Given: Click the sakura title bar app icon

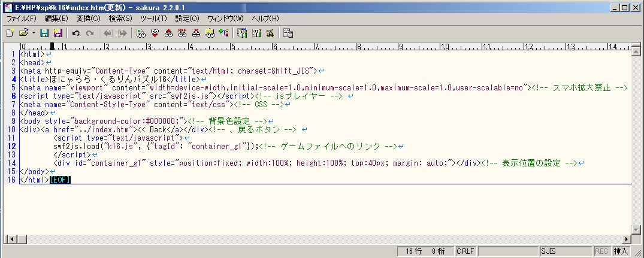Looking at the screenshot, I should (8, 7).
